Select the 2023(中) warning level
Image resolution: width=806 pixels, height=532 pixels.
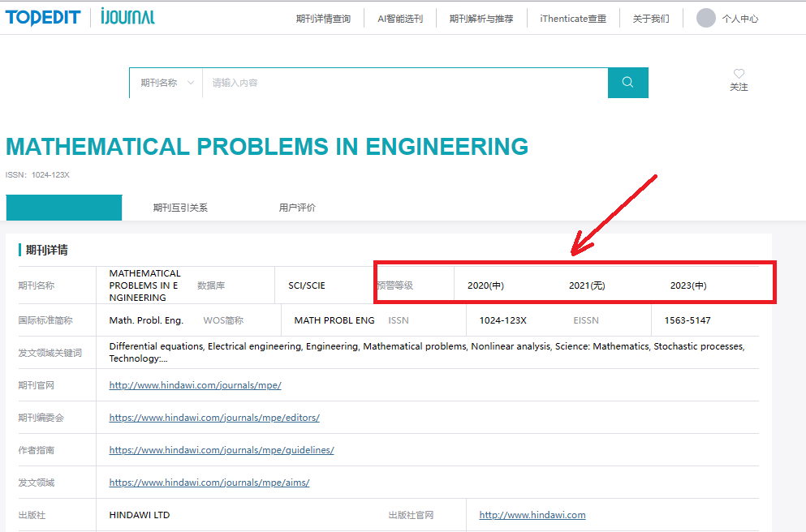[x=688, y=285]
